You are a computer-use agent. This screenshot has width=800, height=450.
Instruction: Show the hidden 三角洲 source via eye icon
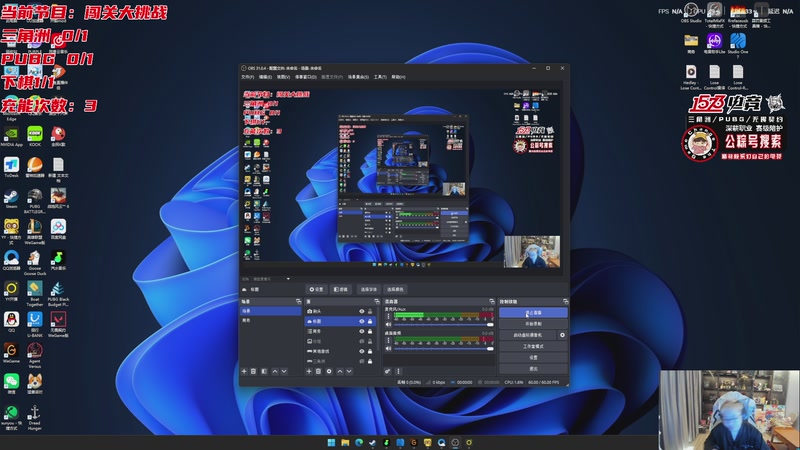click(362, 361)
